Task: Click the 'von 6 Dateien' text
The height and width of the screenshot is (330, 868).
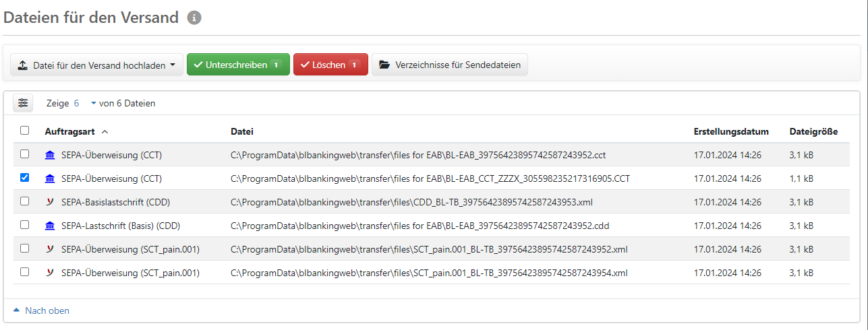Action: (127, 103)
